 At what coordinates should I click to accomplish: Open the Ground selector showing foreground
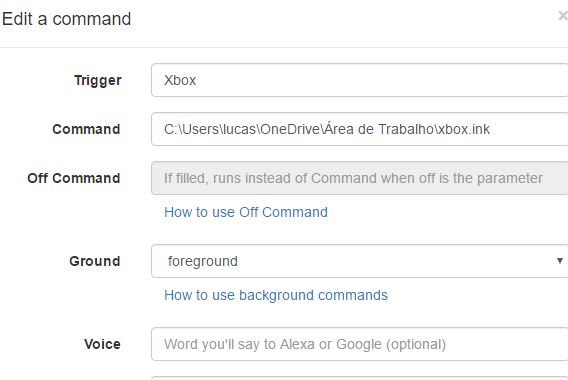point(359,261)
